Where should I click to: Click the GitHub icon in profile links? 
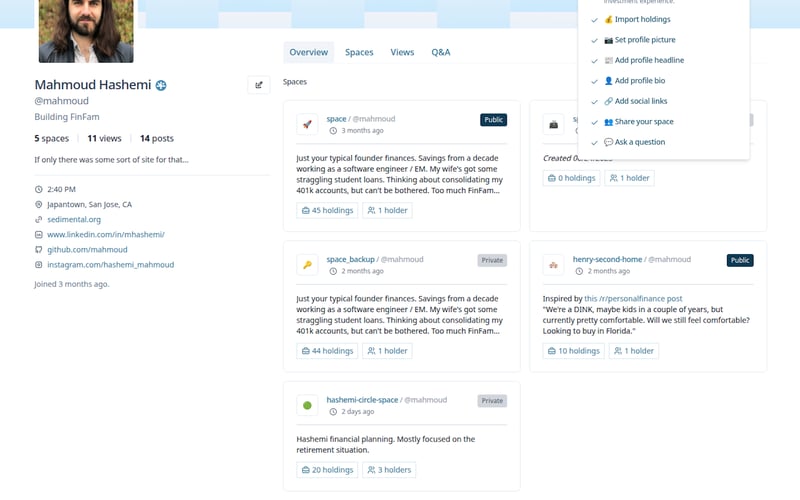click(x=38, y=249)
